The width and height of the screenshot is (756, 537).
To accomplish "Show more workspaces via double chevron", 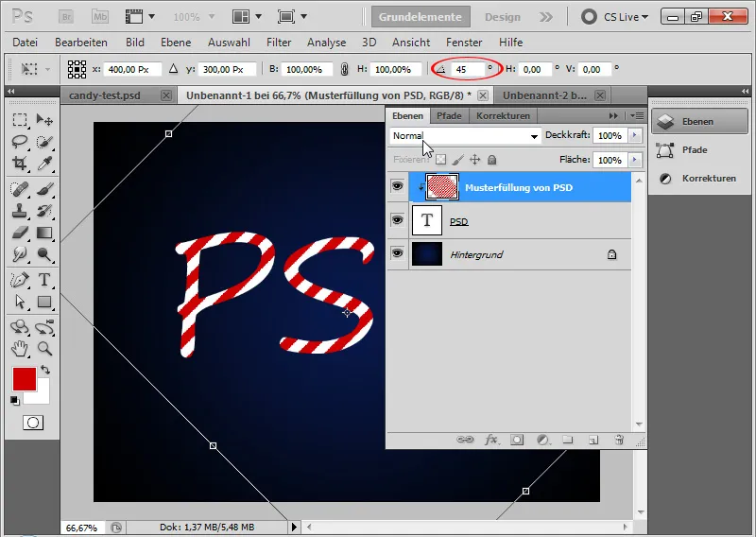I will pyautogui.click(x=546, y=17).
